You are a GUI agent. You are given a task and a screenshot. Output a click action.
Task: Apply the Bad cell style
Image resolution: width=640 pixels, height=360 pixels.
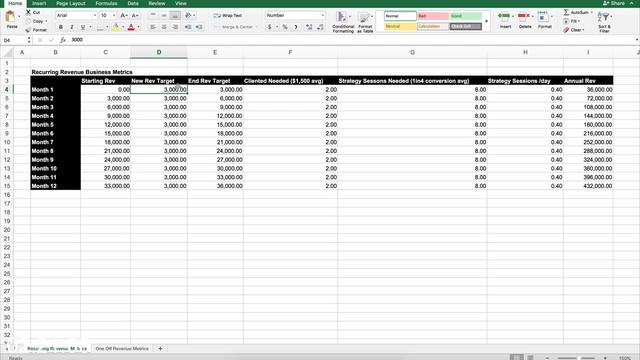[x=433, y=16]
